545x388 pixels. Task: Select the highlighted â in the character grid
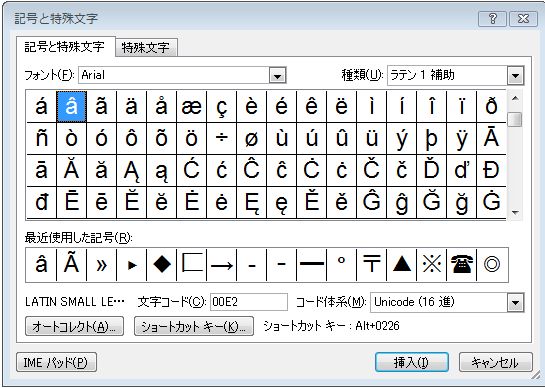click(x=71, y=106)
